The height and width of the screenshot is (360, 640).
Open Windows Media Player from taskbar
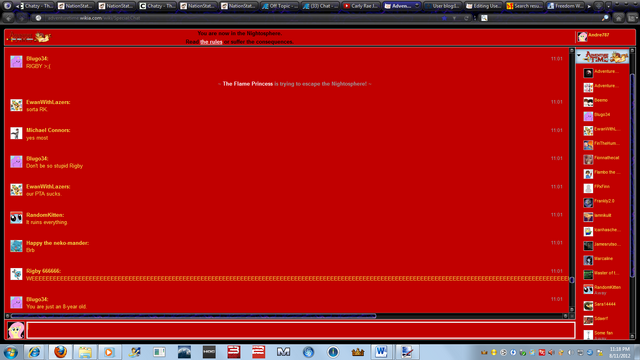point(109,352)
